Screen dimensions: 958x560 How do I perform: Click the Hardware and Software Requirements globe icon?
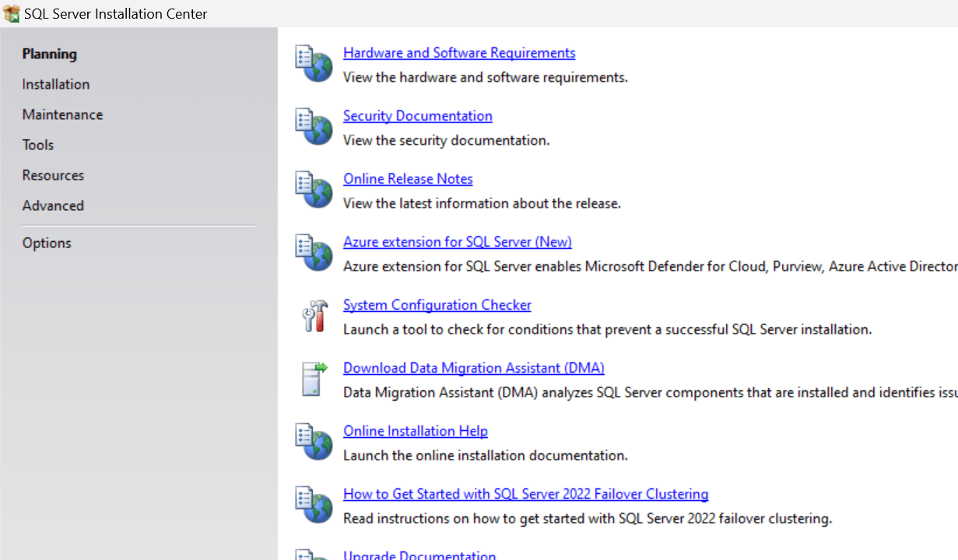click(314, 64)
